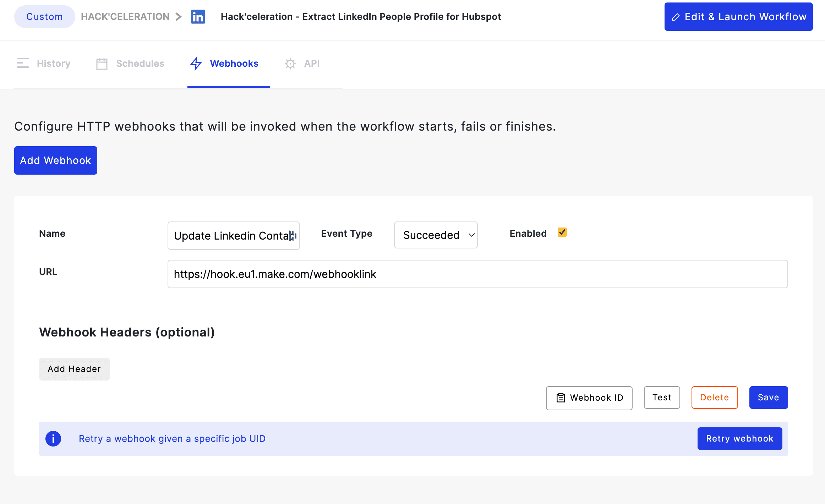Click the Webhook ID button
The height and width of the screenshot is (504, 825).
[589, 398]
